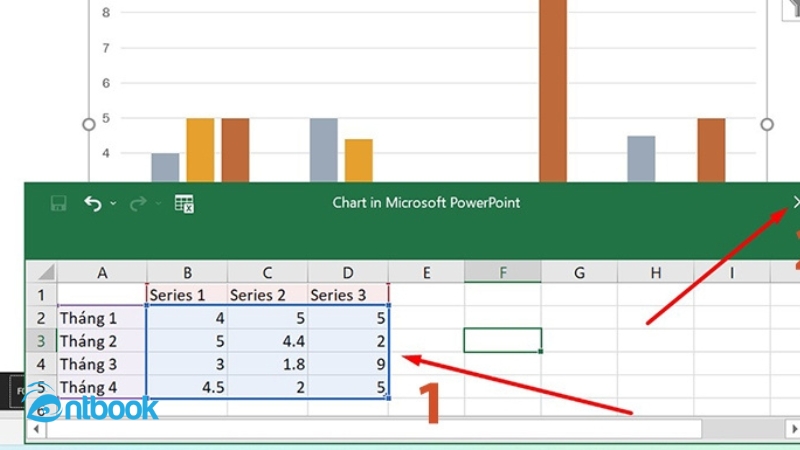
Task: Select column header B
Action: pyautogui.click(x=187, y=272)
